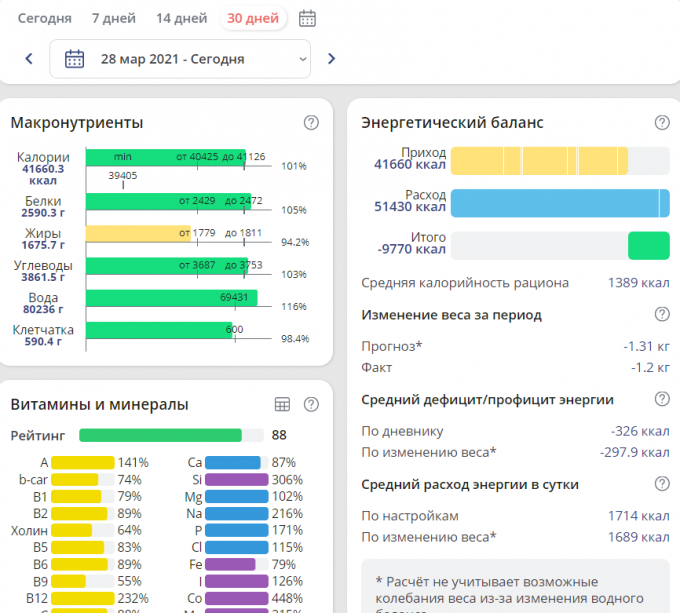The image size is (680, 613).
Task: Show help for Средний расход энергии в сутки
Action: pyautogui.click(x=662, y=485)
